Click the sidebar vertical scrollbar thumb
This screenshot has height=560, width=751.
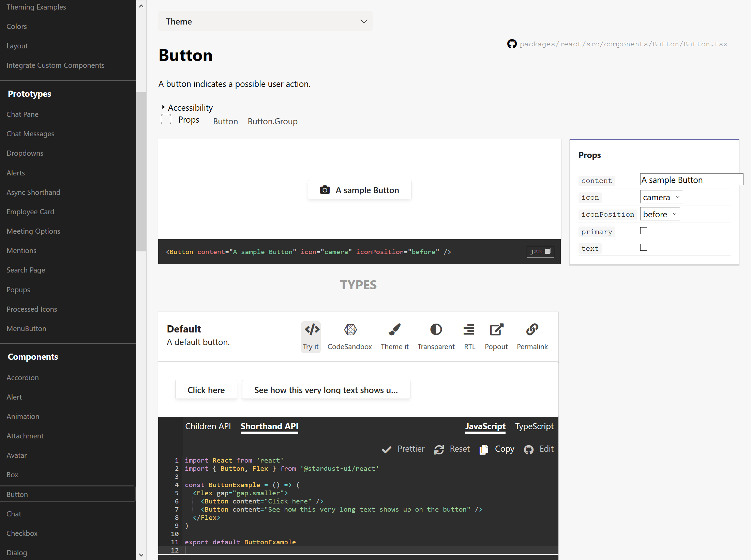click(141, 171)
